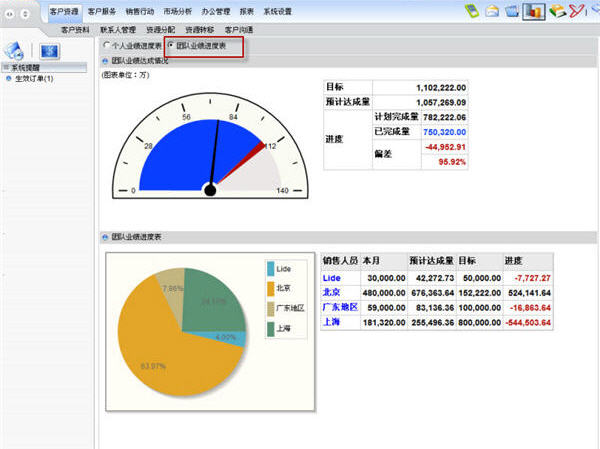Open the bar chart statistics icon in toolbar
Image resolution: width=600 pixels, height=449 pixels.
point(533,11)
